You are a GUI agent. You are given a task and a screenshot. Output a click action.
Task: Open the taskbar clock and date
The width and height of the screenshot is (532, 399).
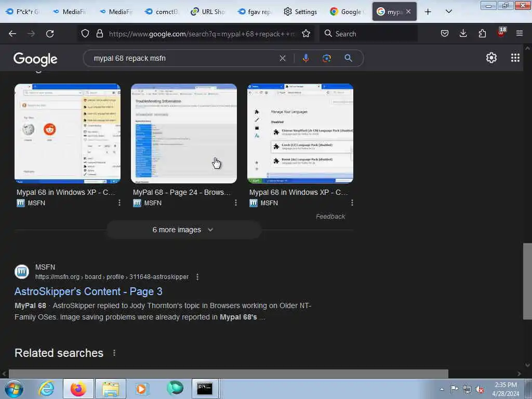[x=506, y=389]
